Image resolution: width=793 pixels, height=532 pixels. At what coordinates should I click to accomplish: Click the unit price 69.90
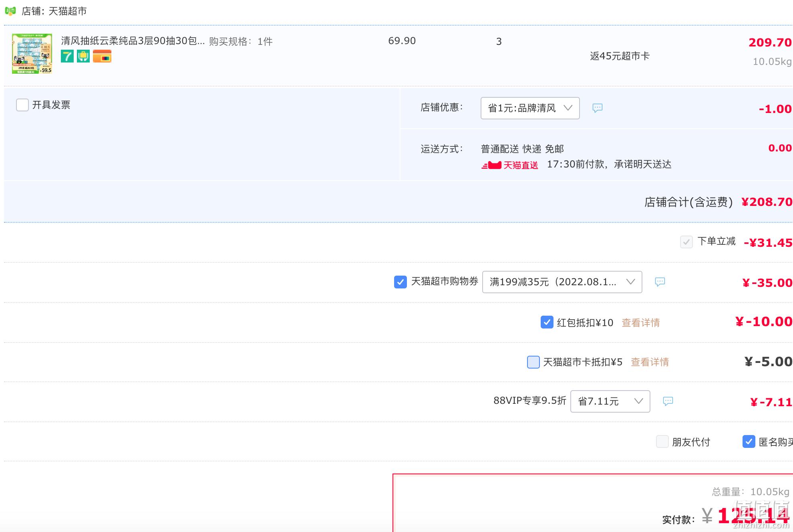(402, 41)
